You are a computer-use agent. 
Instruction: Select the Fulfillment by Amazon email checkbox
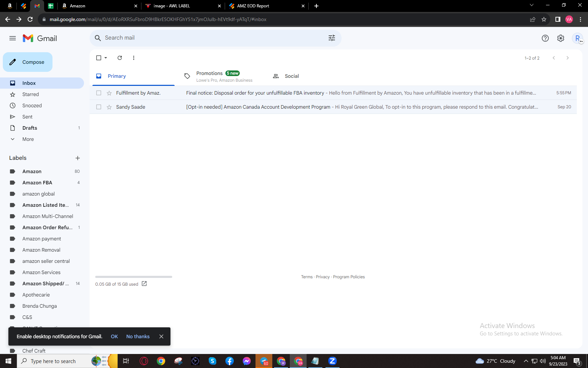click(99, 93)
